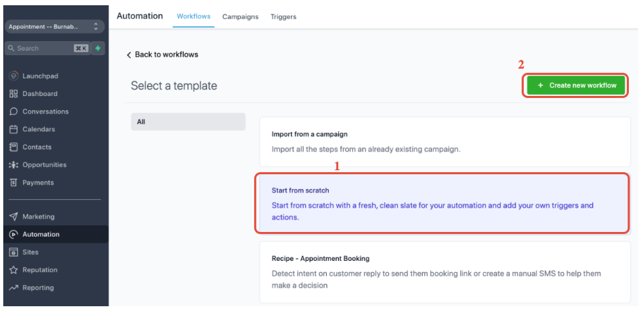Select the Workflows tab

coord(194,16)
